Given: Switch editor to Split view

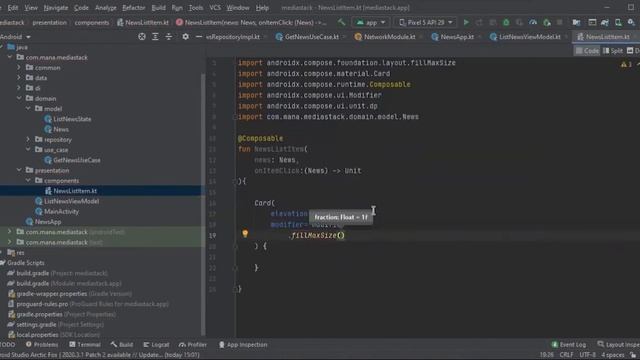Looking at the screenshot, I should pos(613,51).
